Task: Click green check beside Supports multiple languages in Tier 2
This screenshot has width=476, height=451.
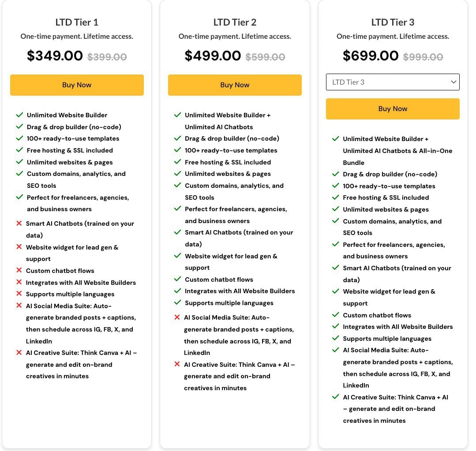Action: pos(178,302)
